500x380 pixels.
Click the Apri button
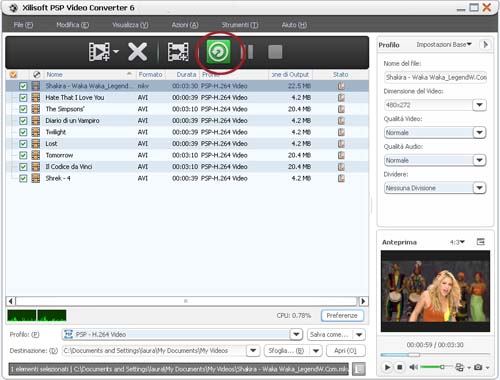[x=346, y=350]
